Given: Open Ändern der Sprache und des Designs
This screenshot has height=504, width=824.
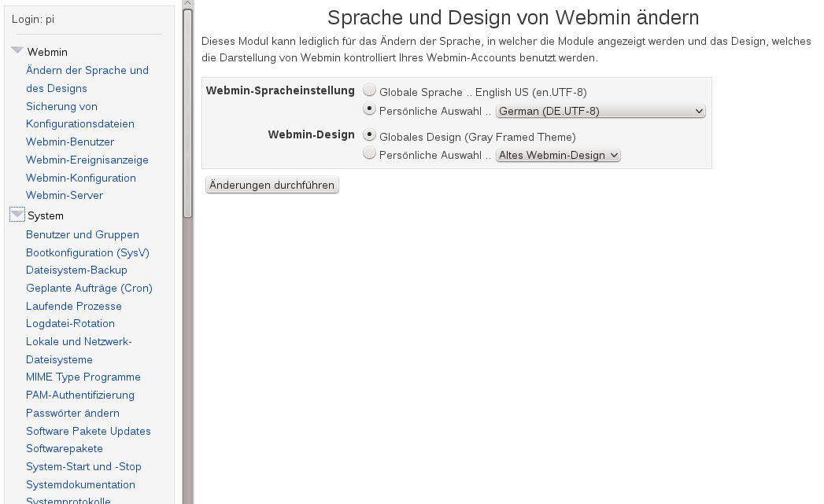Looking at the screenshot, I should (87, 79).
